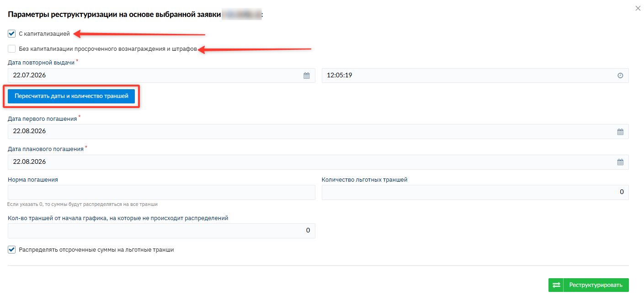This screenshot has width=644, height=302.
Task: Focus the date field showing 22.07.2026
Action: pyautogui.click(x=161, y=75)
